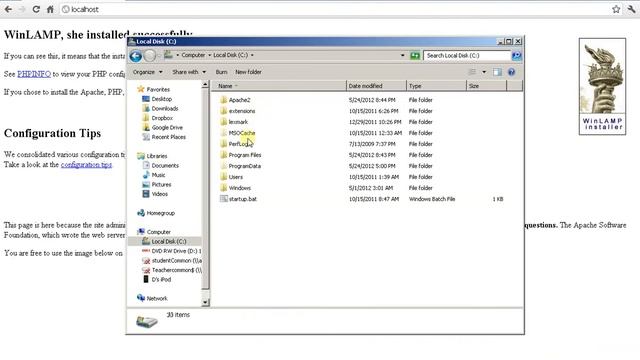Go forward in the Explorer window

150,56
